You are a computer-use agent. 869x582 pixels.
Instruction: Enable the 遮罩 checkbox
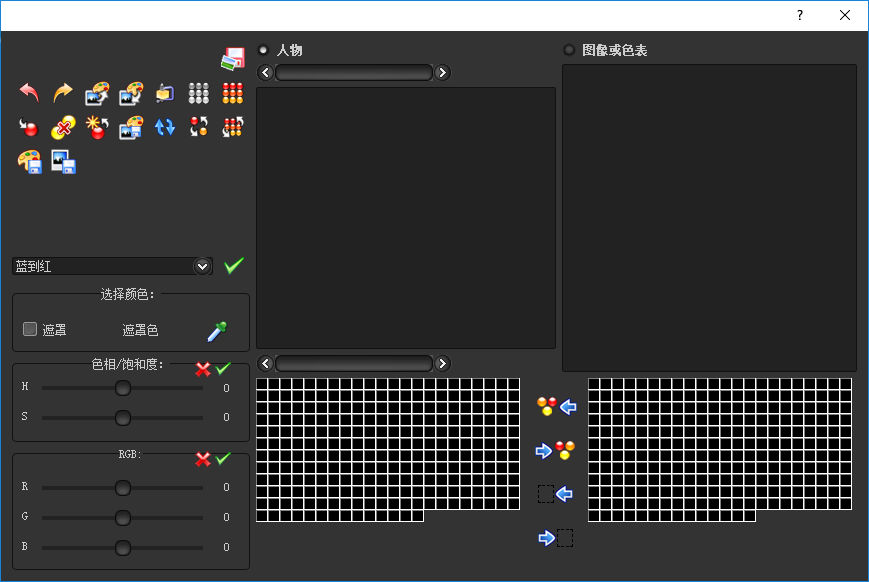coord(30,329)
